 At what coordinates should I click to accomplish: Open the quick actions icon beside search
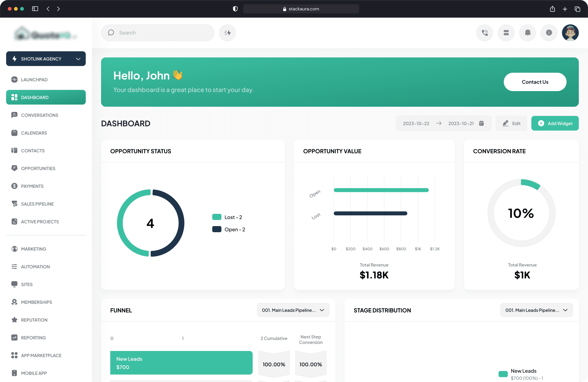(x=227, y=33)
